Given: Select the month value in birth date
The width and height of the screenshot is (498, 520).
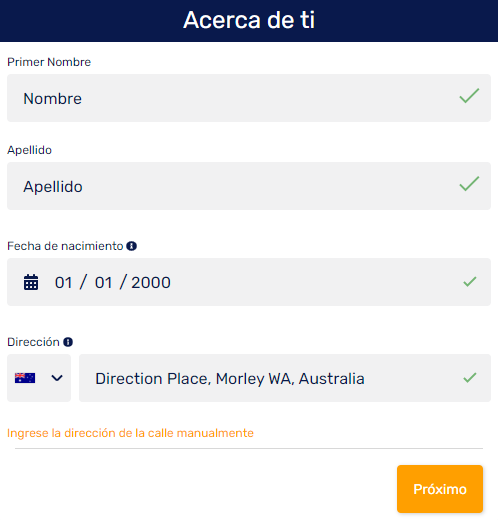Looking at the screenshot, I should [104, 283].
